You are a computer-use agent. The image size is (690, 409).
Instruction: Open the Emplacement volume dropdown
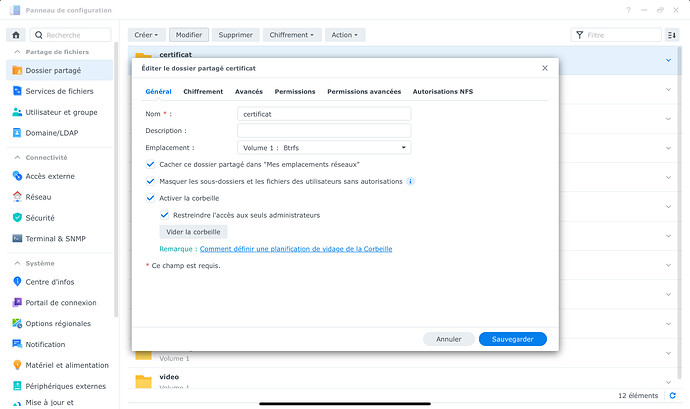[x=324, y=147]
